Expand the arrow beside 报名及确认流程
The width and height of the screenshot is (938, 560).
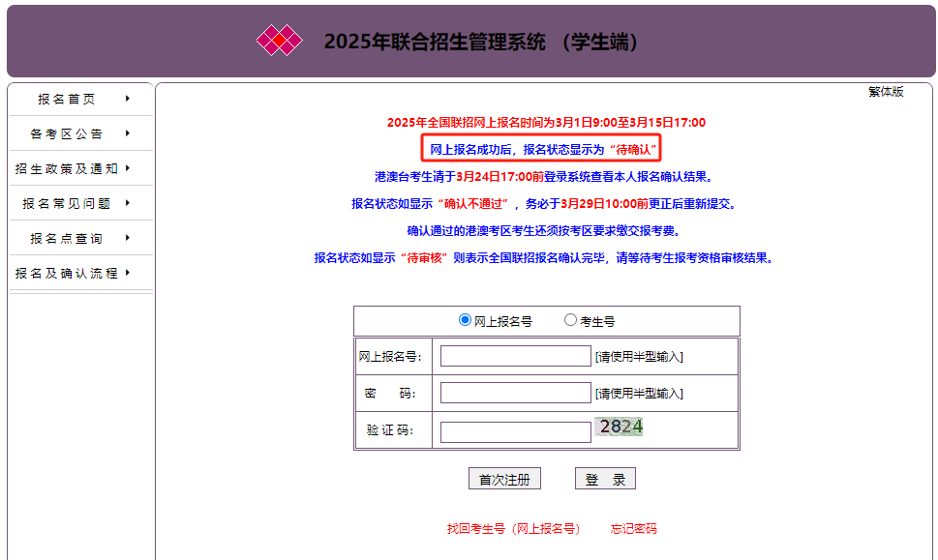(x=128, y=273)
